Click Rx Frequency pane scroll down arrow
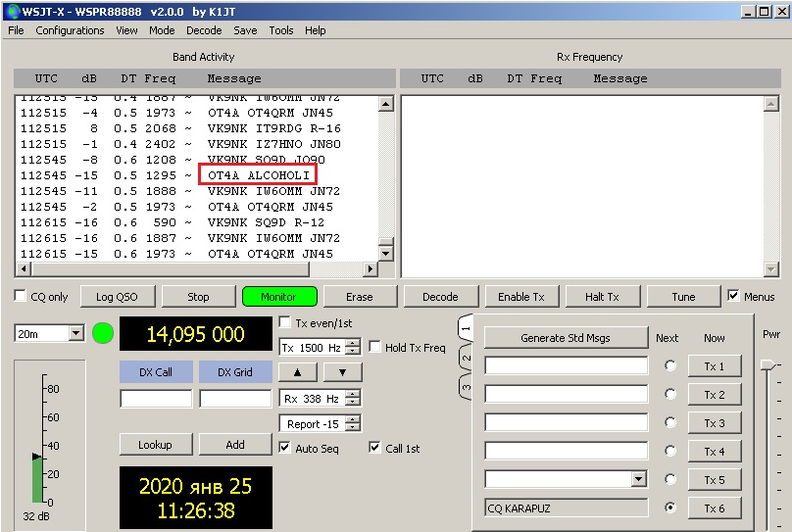 coord(770,269)
